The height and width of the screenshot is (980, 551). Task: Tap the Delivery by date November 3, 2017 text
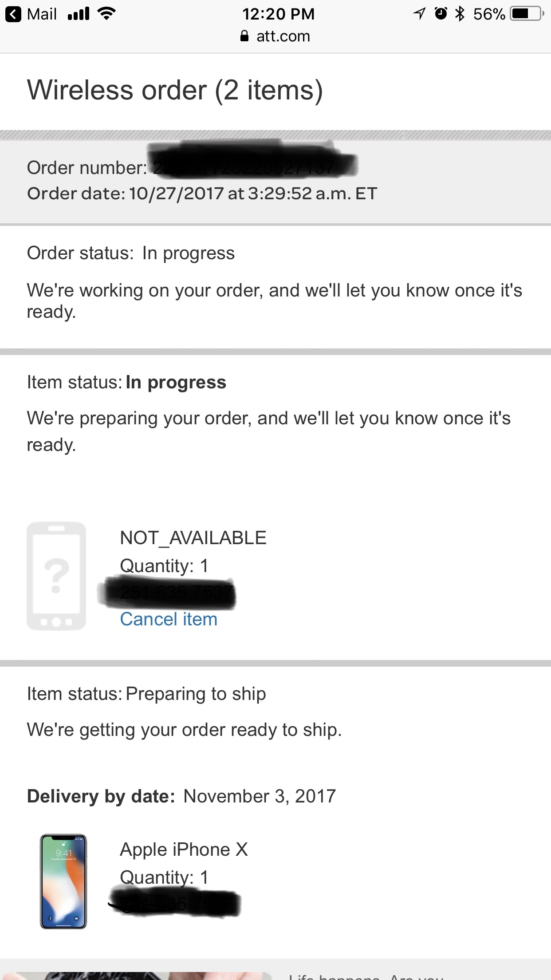(181, 796)
